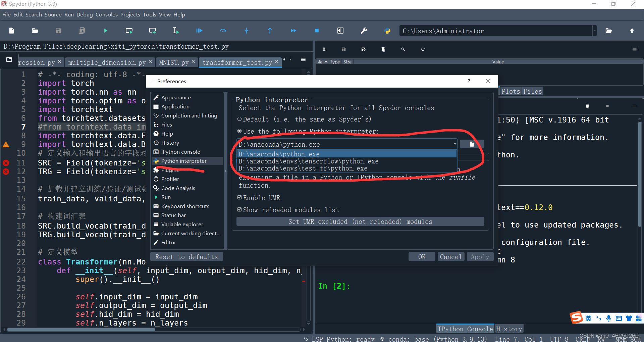Select Variable explorer preferences section
This screenshot has width=644, height=342.
click(186, 224)
